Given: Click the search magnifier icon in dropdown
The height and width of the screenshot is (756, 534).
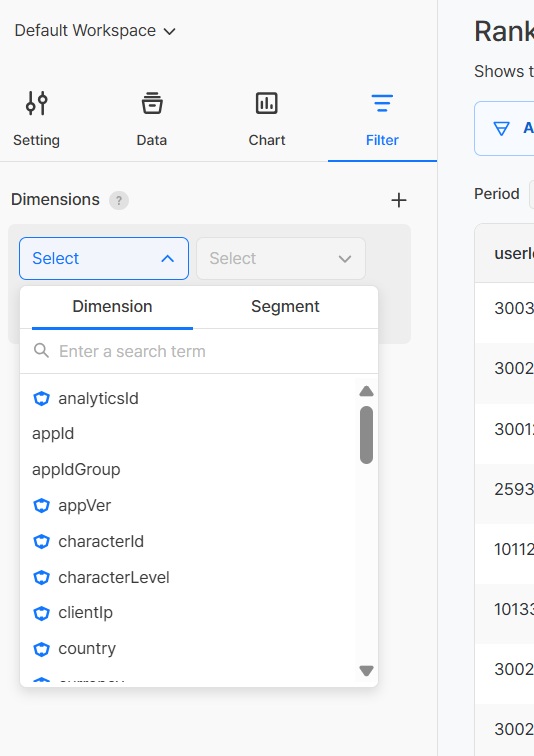Looking at the screenshot, I should (x=41, y=351).
